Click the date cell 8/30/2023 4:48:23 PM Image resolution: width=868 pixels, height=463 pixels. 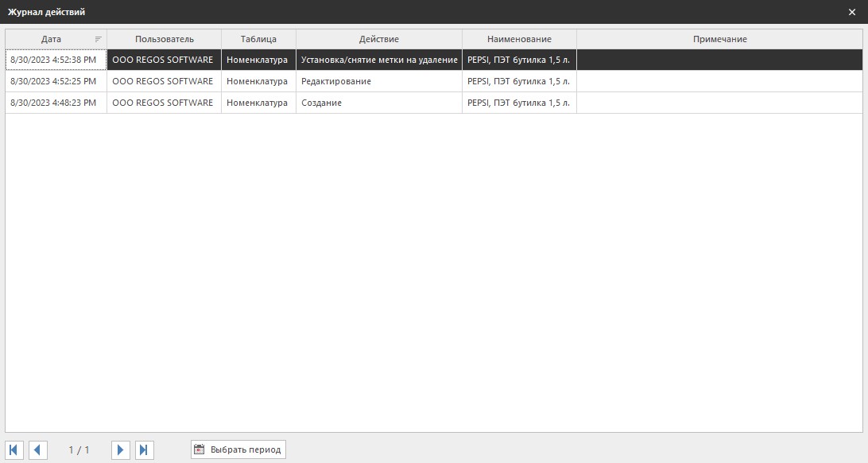[53, 103]
